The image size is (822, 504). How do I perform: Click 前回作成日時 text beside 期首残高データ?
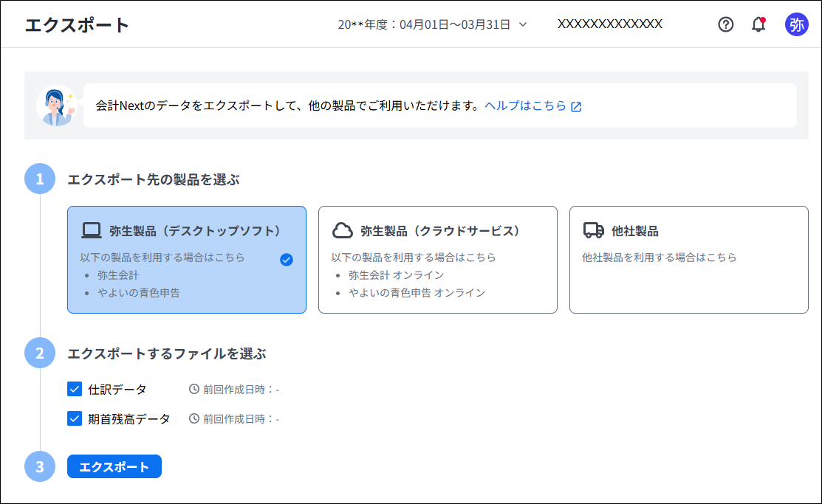pyautogui.click(x=242, y=418)
